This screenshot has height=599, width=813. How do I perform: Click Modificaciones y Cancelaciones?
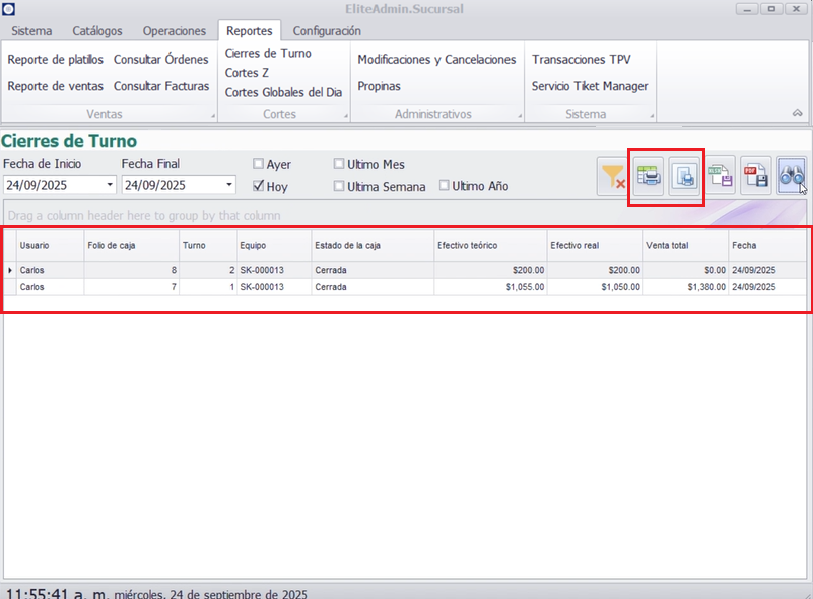(437, 60)
